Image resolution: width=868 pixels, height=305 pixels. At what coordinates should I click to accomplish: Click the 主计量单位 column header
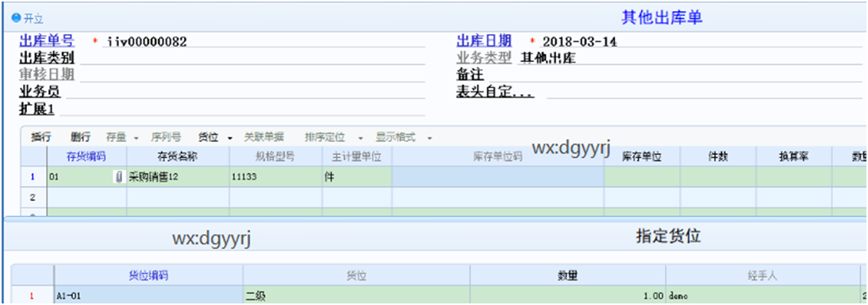[357, 156]
